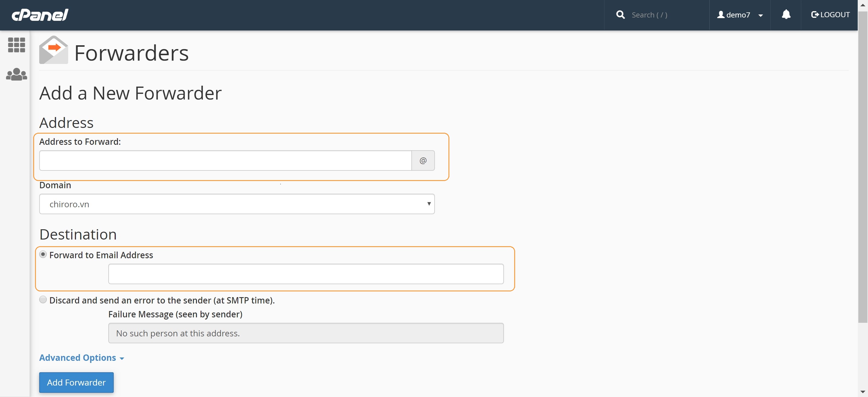Click the cPanel logo
The width and height of the screenshot is (868, 397).
click(40, 15)
